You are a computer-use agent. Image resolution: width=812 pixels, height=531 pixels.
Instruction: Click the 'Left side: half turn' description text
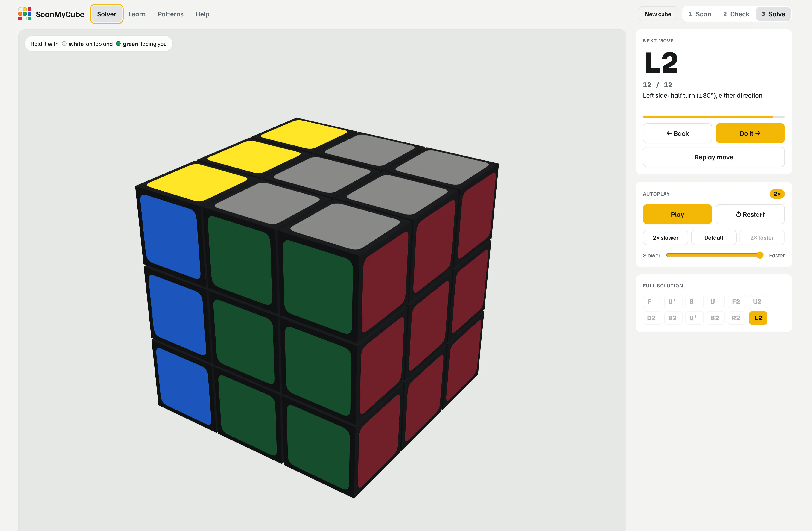[702, 96]
